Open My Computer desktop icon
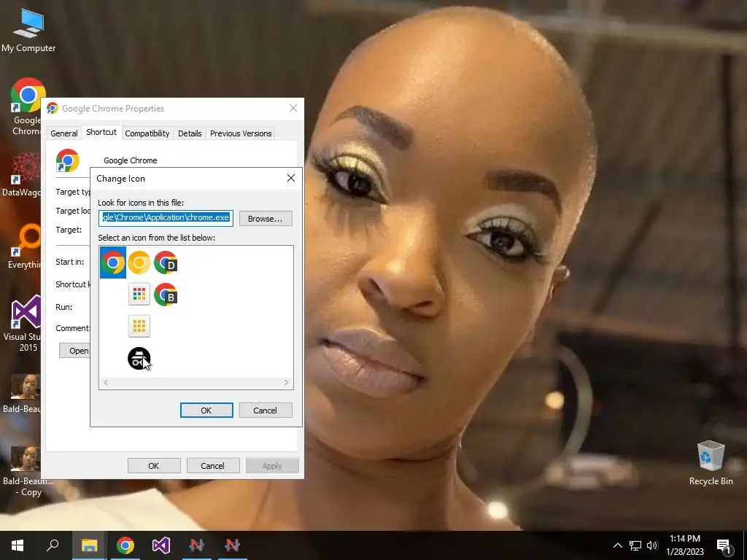This screenshot has width=747, height=560. (x=28, y=31)
